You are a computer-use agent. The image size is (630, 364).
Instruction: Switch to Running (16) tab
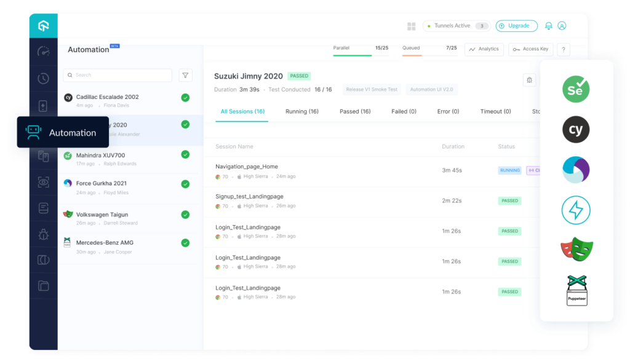[301, 112]
